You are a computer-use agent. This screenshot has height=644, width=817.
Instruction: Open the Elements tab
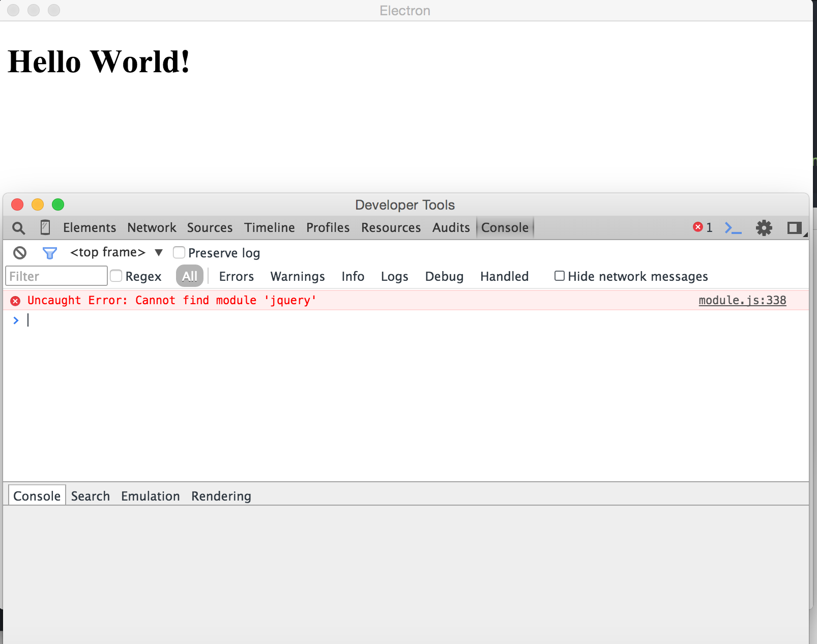point(90,227)
